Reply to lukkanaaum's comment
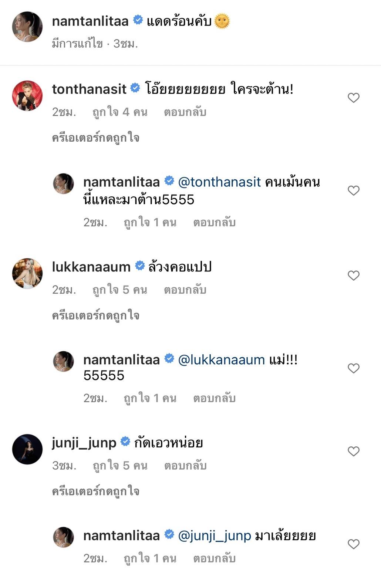 (x=185, y=290)
